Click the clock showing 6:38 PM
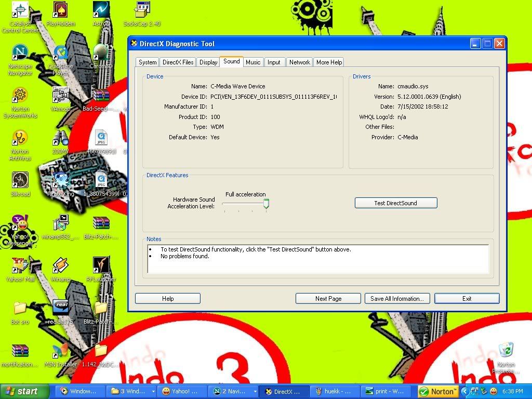Viewport: 532px width, 399px height. pos(512,392)
